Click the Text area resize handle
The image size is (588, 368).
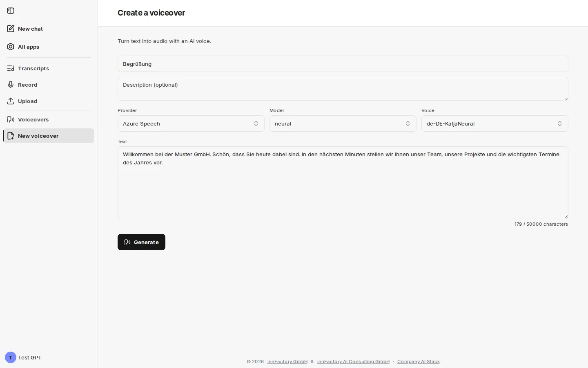coord(566,217)
